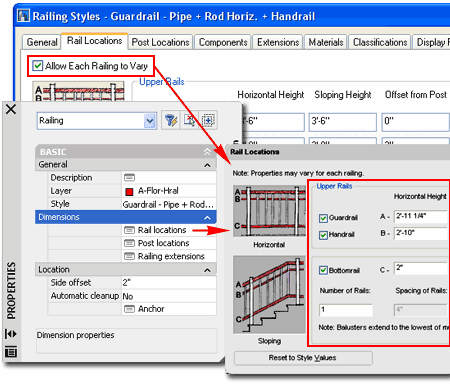Open the Components tab

point(223,42)
